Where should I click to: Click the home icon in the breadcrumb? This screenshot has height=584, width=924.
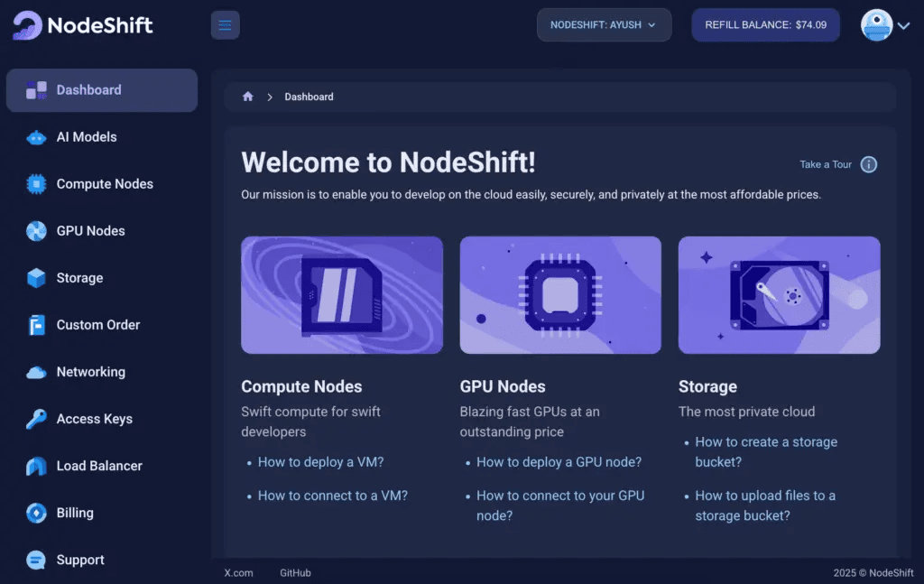(247, 97)
